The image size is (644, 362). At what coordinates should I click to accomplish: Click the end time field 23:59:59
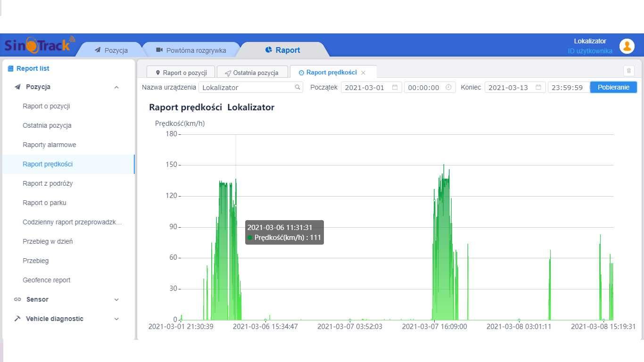tap(569, 87)
